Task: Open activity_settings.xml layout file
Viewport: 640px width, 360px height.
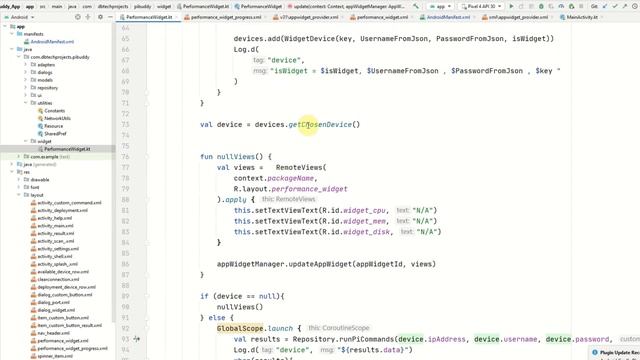Action: (x=58, y=249)
